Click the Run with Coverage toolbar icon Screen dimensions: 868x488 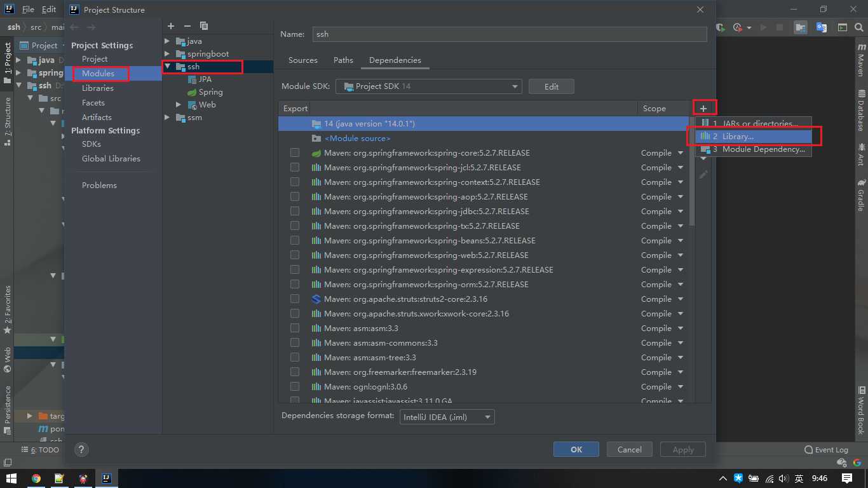[x=721, y=27]
